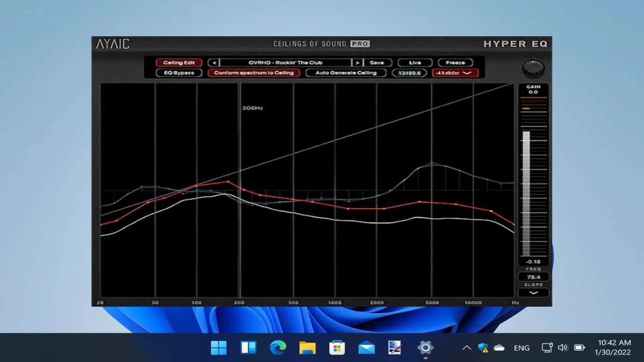This screenshot has height=362, width=644.
Task: Open the Mail app from taskbar
Action: tap(366, 347)
